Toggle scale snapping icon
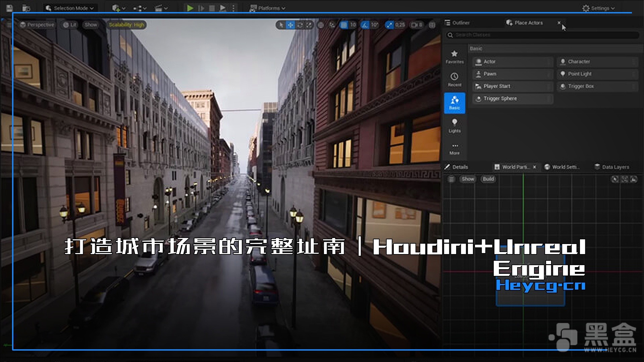This screenshot has width=644, height=362. click(389, 25)
